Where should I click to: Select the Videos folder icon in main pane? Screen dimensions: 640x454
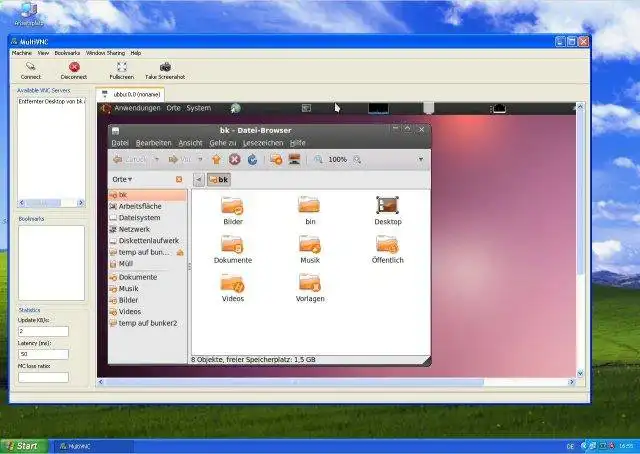(x=233, y=283)
